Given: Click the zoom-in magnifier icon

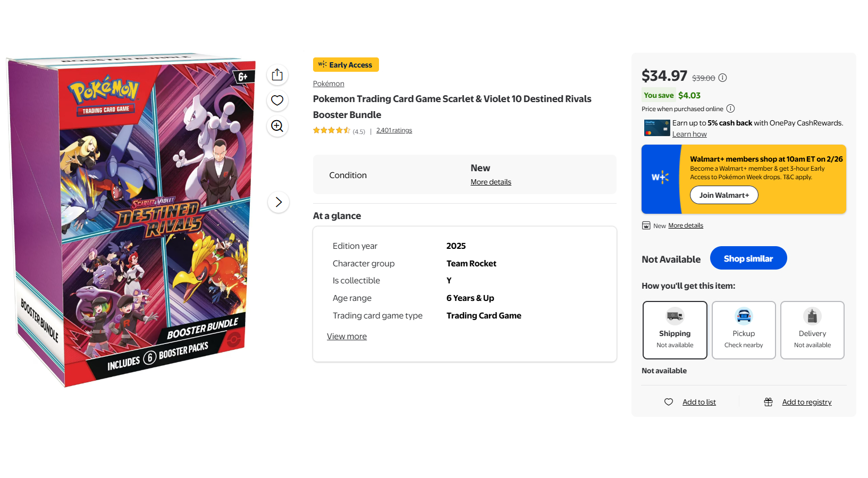Looking at the screenshot, I should (277, 126).
